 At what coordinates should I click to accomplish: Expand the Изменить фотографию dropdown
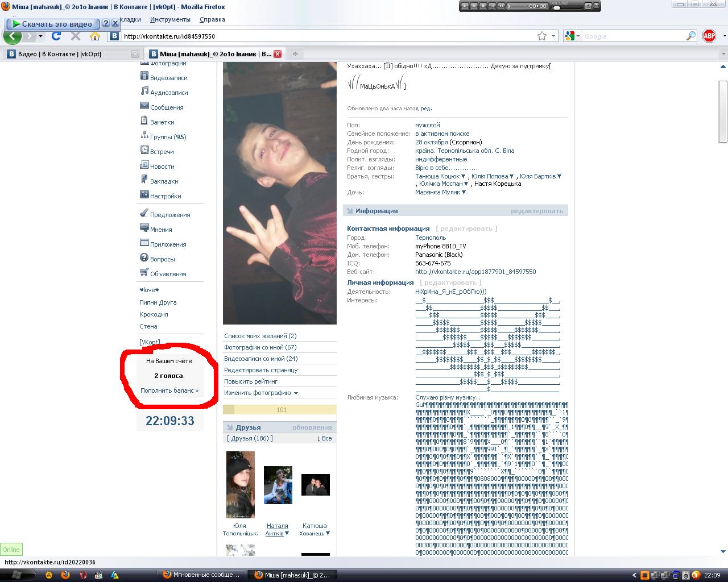(x=296, y=393)
